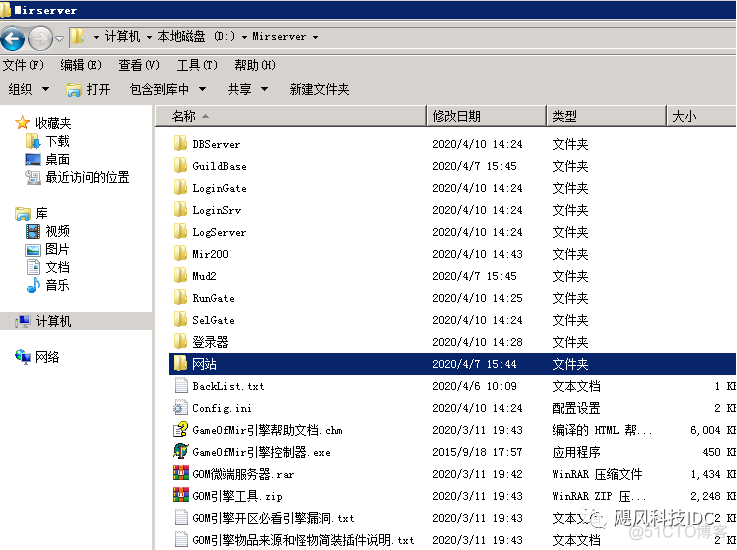Open the 视频 library
This screenshot has height=550, width=737.
[48, 231]
